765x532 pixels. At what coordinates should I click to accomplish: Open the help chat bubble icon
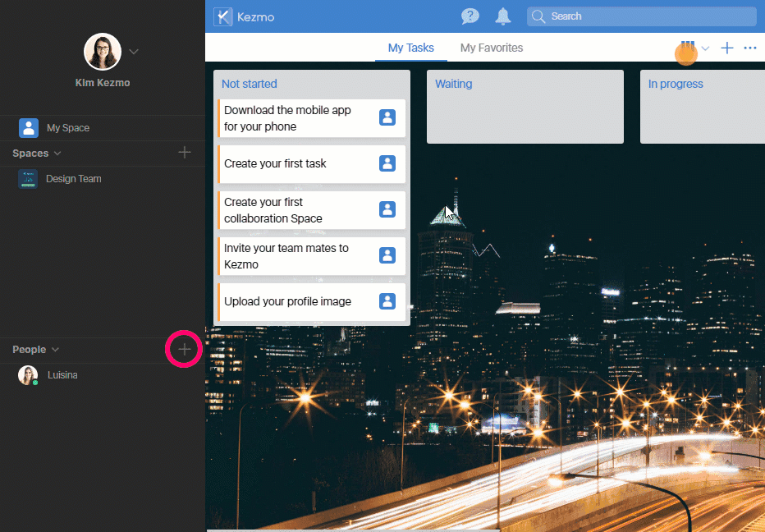tap(470, 16)
